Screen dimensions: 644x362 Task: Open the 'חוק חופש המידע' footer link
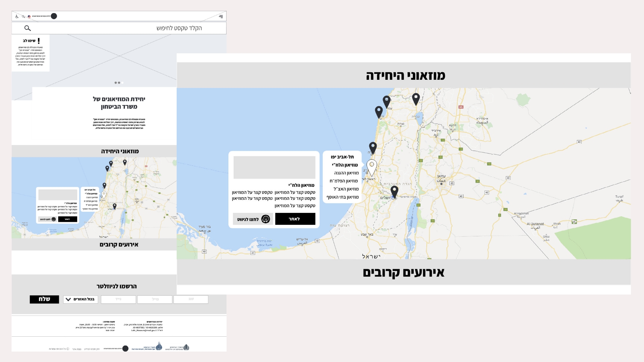92,349
